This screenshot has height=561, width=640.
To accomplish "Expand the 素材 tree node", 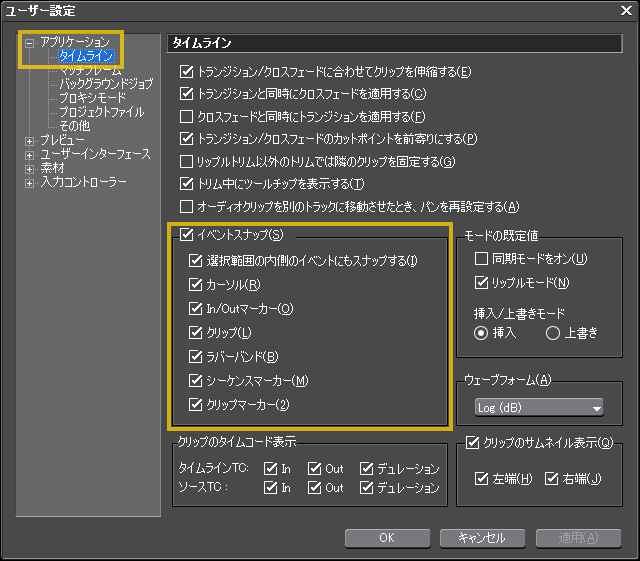I will pos(29,169).
